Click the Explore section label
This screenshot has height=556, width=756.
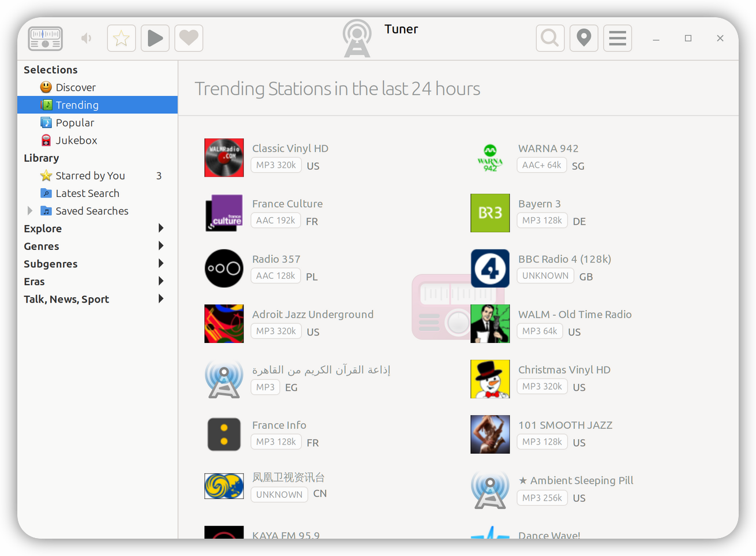(x=43, y=229)
